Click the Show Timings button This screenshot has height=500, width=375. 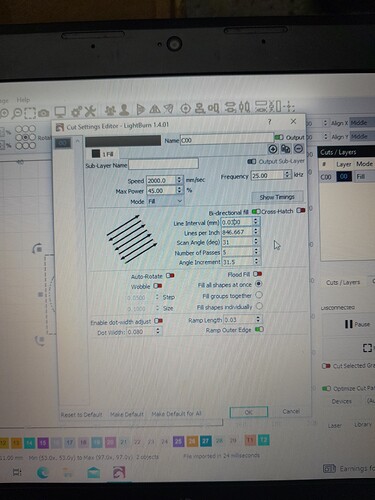277,197
